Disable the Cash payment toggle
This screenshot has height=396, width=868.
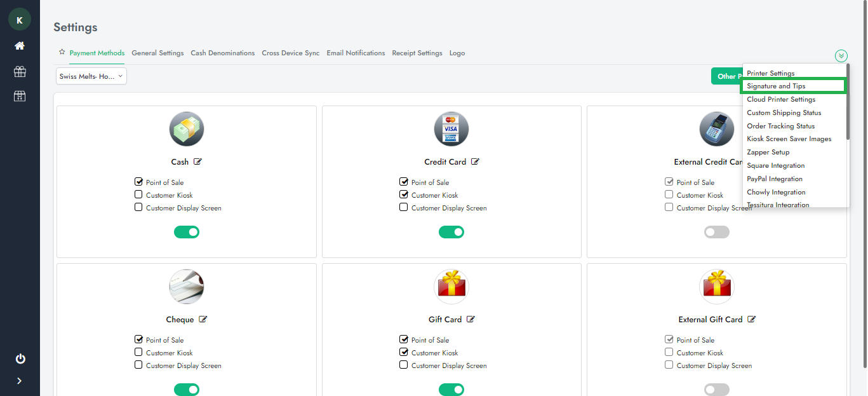tap(187, 232)
